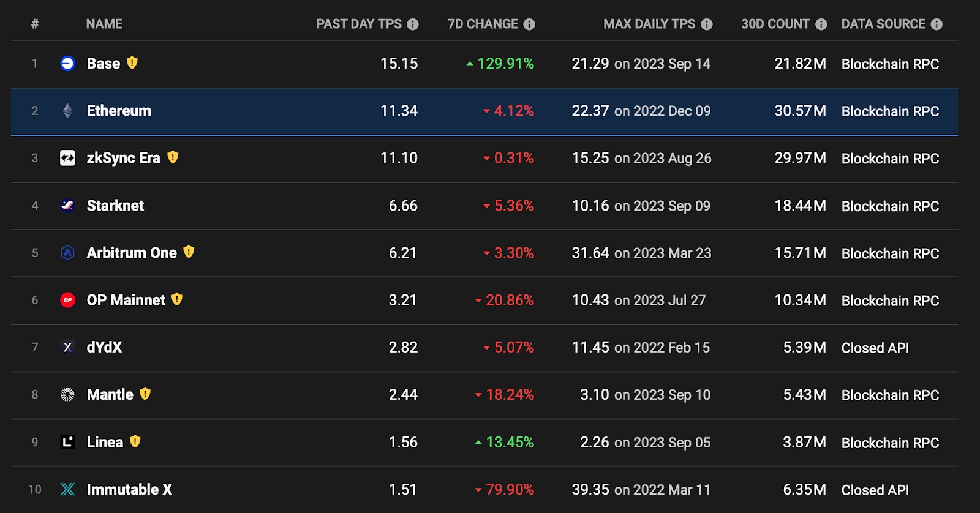
Task: Open the dYdX project link
Action: 104,347
